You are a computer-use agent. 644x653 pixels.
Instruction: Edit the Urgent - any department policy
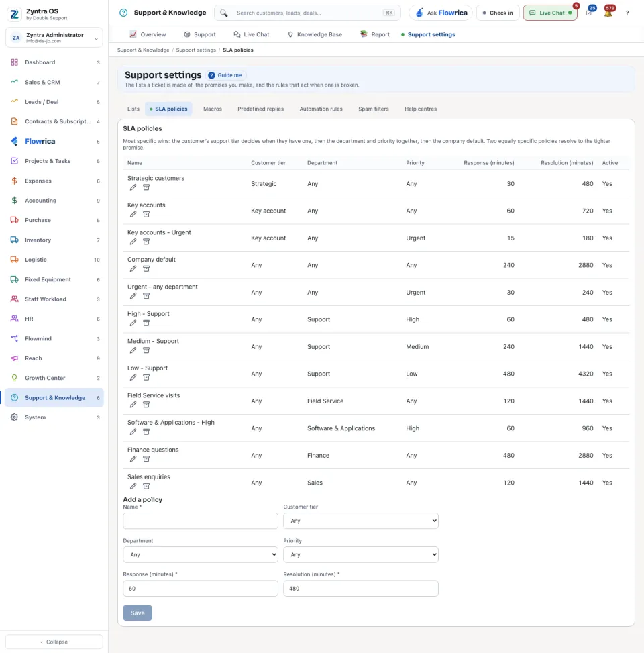[133, 296]
